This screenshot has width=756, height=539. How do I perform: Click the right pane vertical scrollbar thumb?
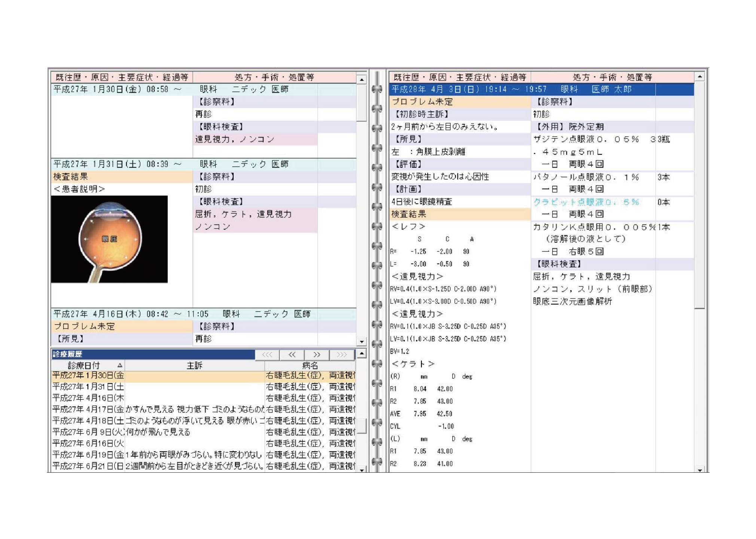coord(699,195)
